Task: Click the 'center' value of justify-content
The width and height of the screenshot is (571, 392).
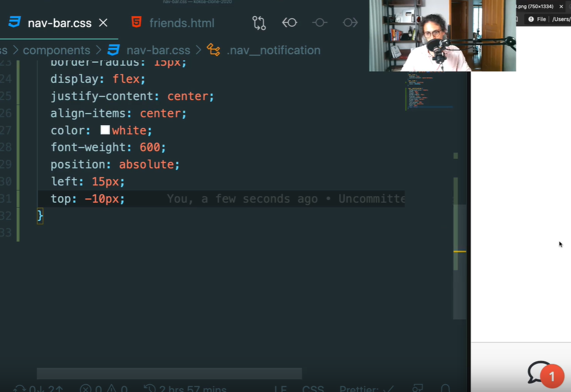Action: (188, 96)
